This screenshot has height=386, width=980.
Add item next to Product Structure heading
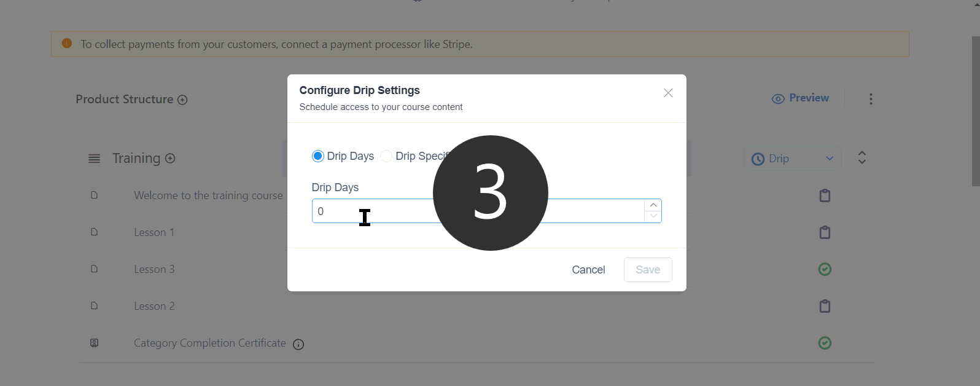(x=182, y=100)
